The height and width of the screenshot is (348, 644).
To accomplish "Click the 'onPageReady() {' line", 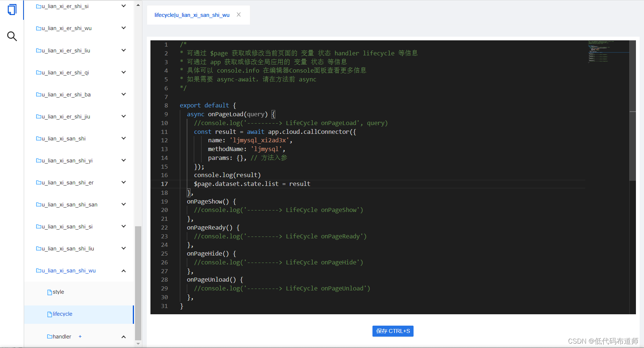I will tap(213, 227).
